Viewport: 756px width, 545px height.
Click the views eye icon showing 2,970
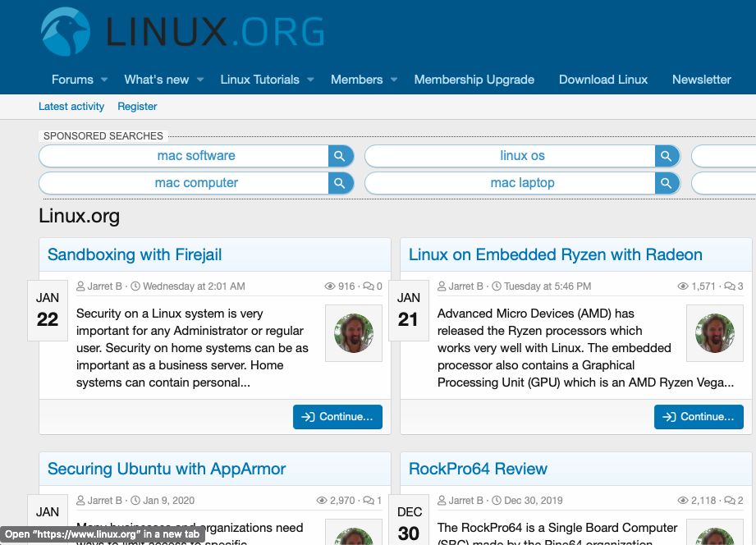(322, 501)
